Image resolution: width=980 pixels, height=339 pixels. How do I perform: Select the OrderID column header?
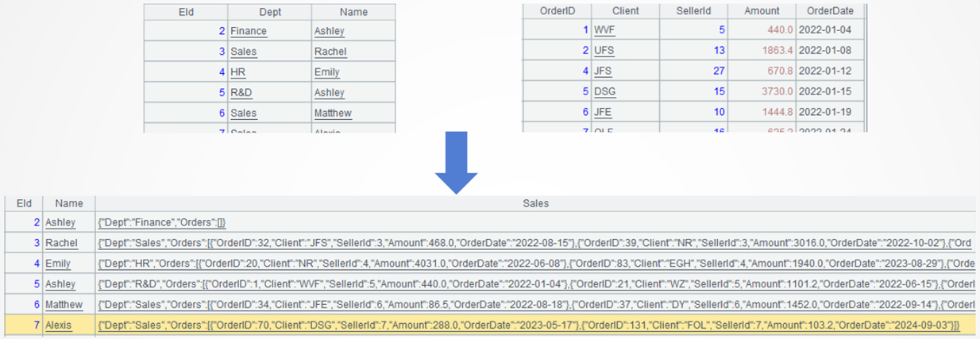click(557, 11)
